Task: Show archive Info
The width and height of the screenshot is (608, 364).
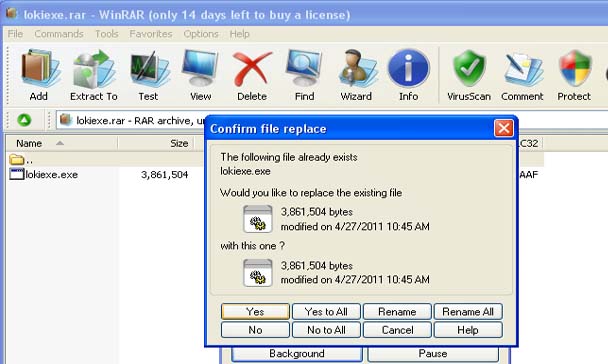Action: coord(408,68)
